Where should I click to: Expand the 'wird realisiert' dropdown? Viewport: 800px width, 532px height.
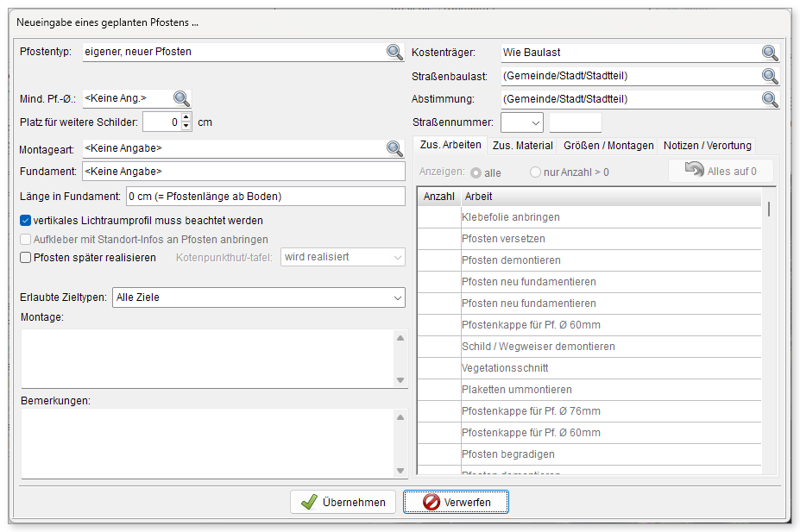[343, 257]
